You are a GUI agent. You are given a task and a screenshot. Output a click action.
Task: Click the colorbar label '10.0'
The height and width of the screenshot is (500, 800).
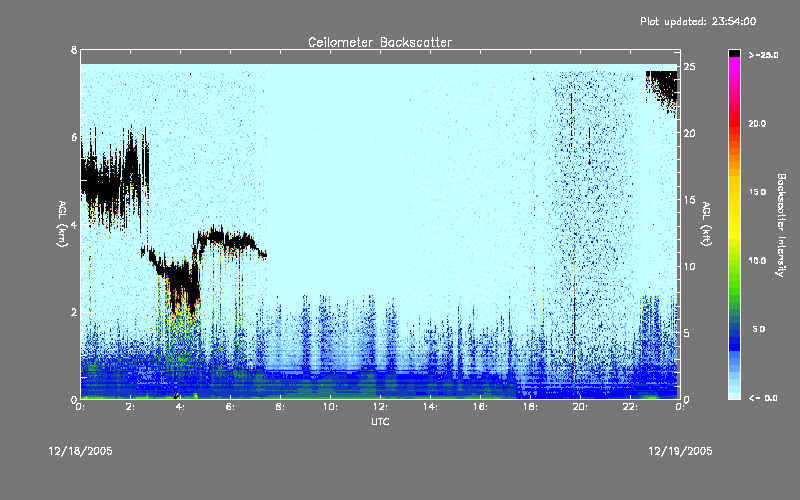pyautogui.click(x=757, y=260)
